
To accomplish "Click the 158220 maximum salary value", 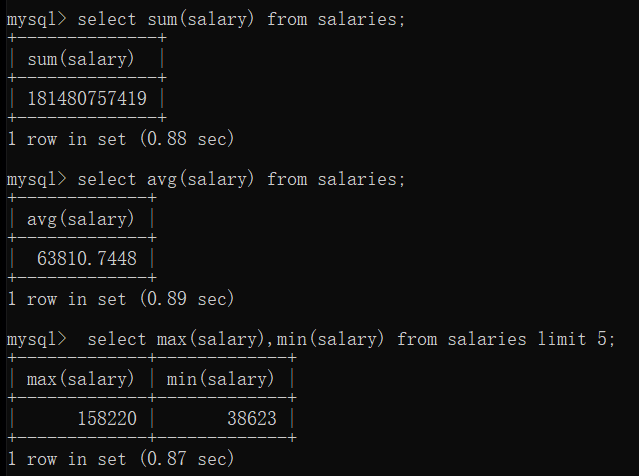I will click(x=107, y=419).
